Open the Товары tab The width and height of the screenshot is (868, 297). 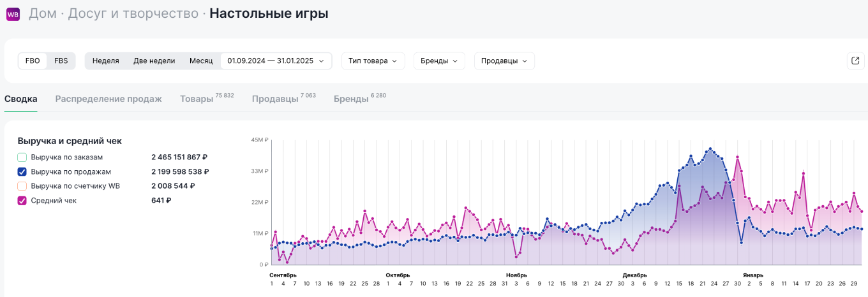pyautogui.click(x=197, y=99)
